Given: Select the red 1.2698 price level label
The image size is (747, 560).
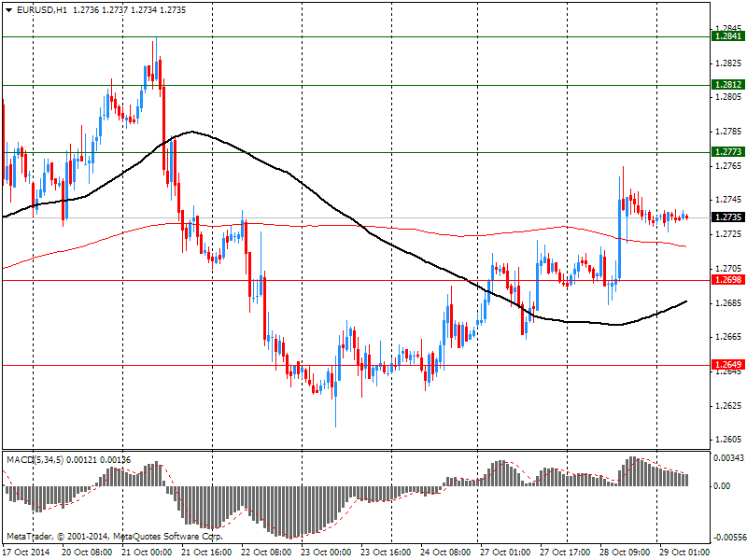Looking at the screenshot, I should click(x=728, y=279).
